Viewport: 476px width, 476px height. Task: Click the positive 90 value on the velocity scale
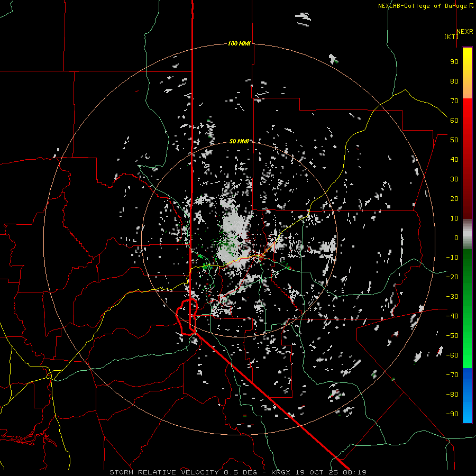pyautogui.click(x=454, y=62)
